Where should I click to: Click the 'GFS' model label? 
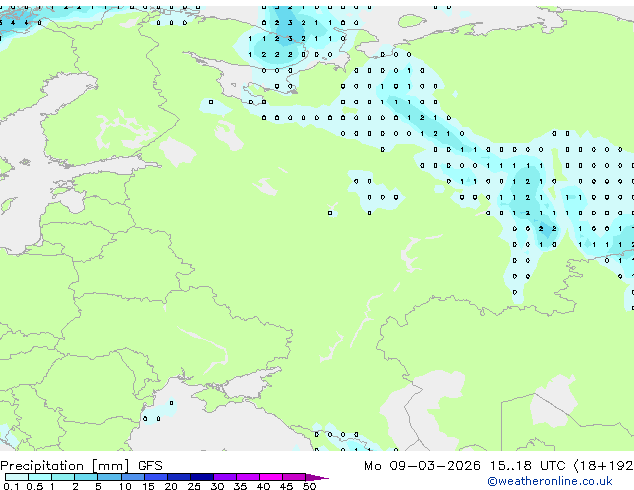click(x=150, y=466)
